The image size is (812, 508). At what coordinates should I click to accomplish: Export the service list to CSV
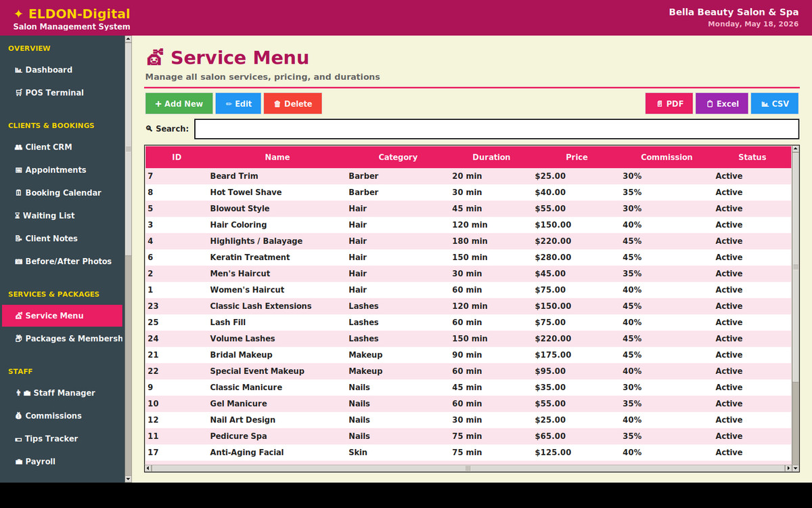775,104
